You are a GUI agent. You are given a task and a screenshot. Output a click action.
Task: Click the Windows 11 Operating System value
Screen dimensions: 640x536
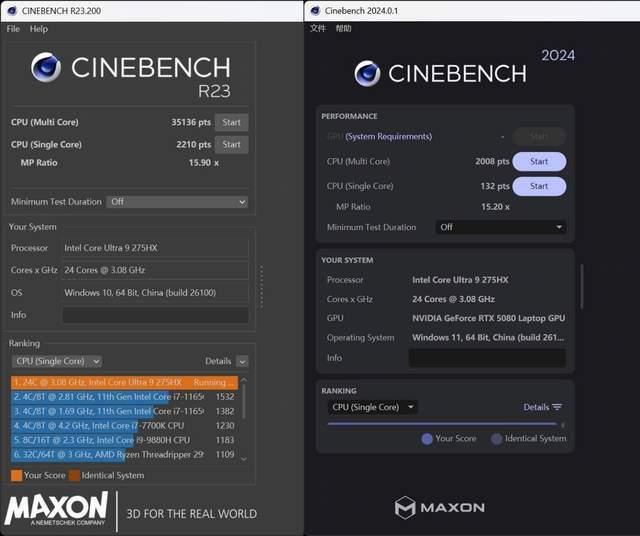(488, 338)
